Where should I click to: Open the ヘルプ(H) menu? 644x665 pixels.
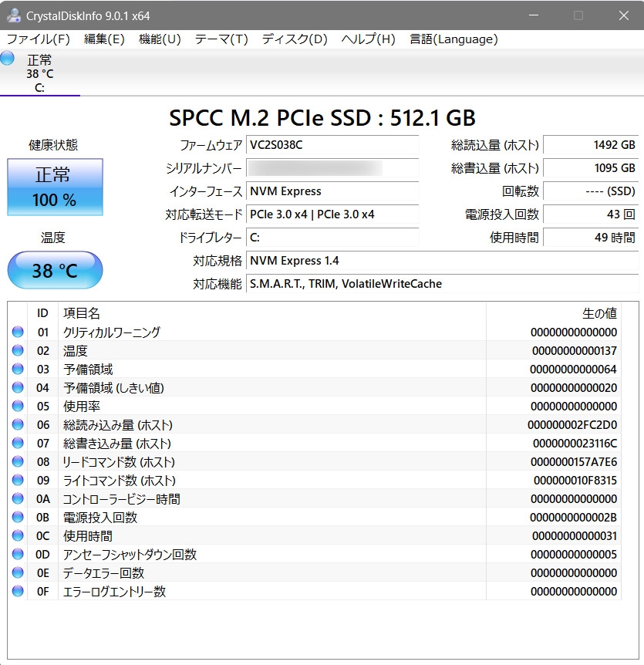coord(369,39)
